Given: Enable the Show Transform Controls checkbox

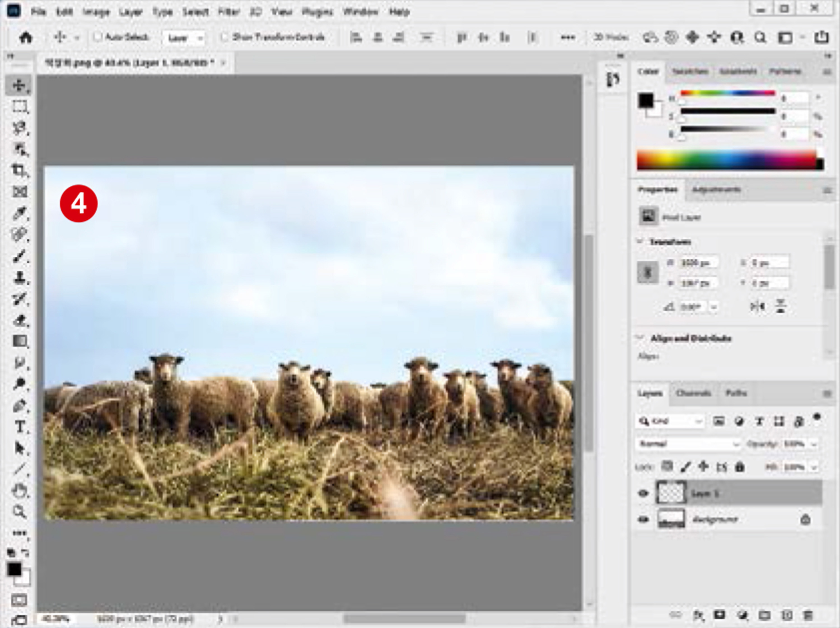Looking at the screenshot, I should pyautogui.click(x=225, y=37).
